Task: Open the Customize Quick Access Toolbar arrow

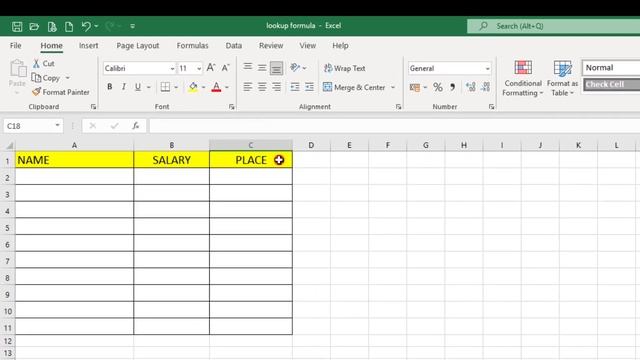Action: (133, 26)
